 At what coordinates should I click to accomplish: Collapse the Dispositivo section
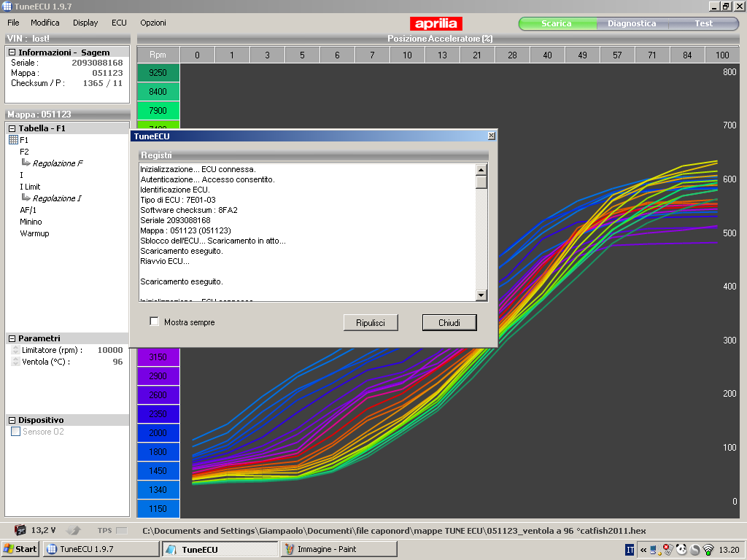12,421
